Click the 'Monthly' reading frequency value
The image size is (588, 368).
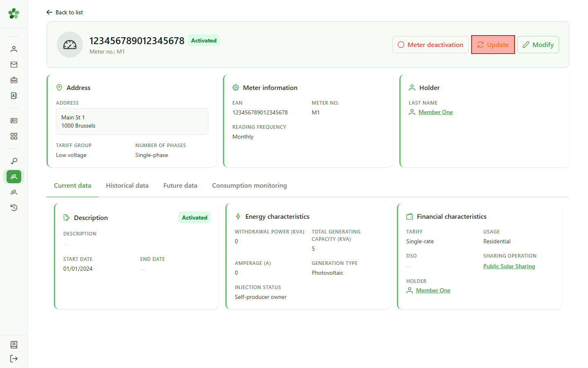pos(243,137)
